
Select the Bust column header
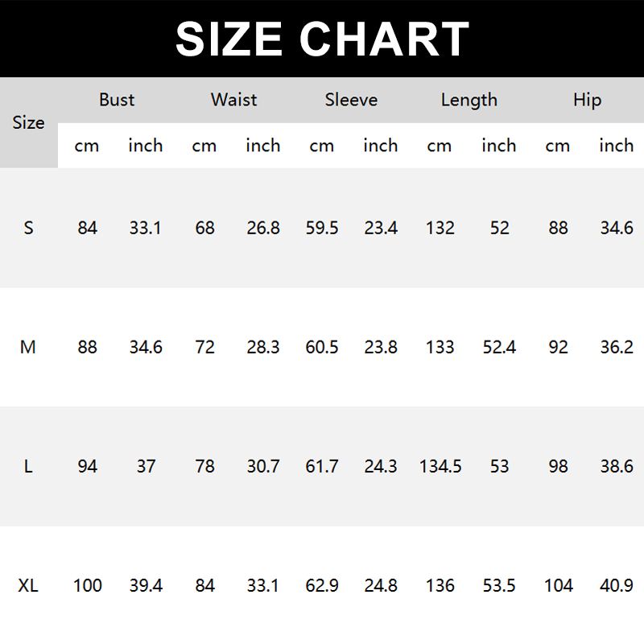(117, 100)
